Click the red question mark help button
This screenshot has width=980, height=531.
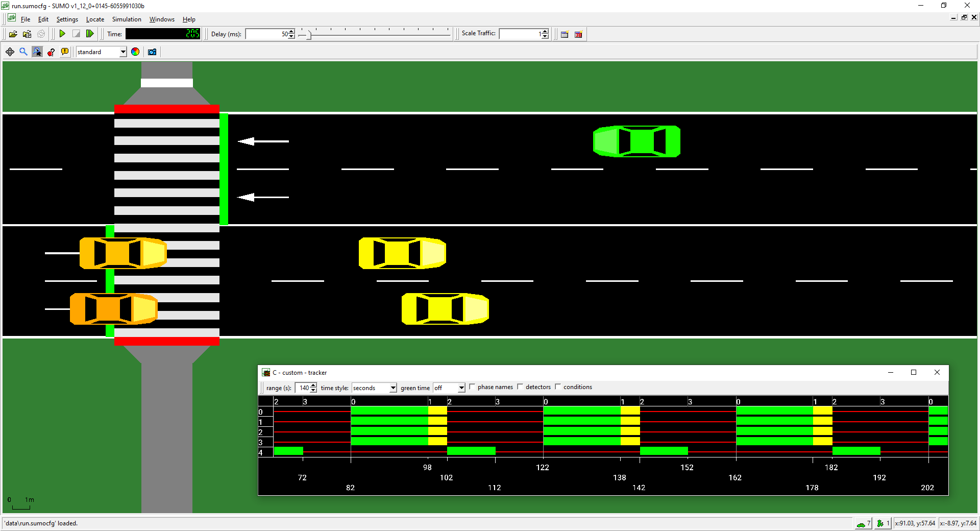pyautogui.click(x=51, y=52)
